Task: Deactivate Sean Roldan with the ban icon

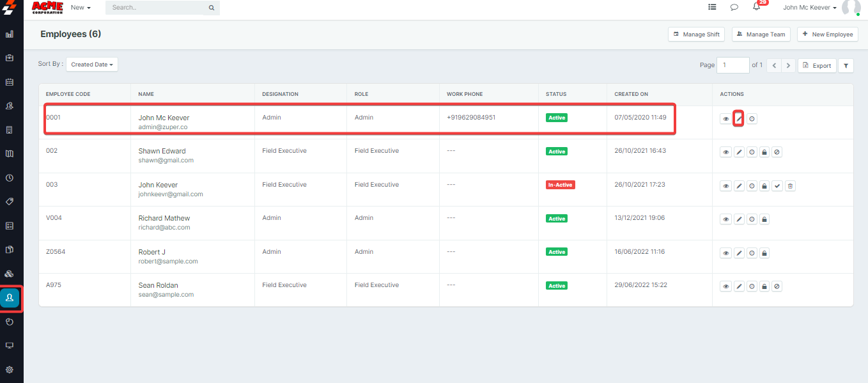Action: (777, 286)
